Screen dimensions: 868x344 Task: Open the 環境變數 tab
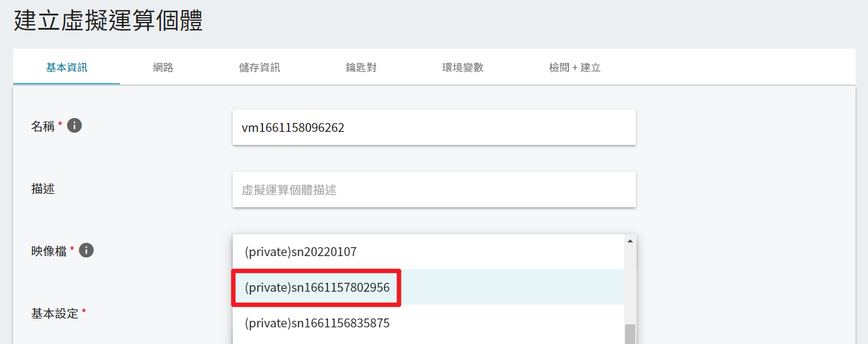coord(463,67)
